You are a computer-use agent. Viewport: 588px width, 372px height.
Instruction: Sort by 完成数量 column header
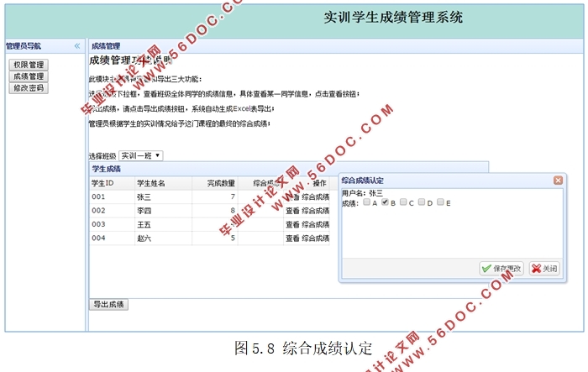coord(214,183)
